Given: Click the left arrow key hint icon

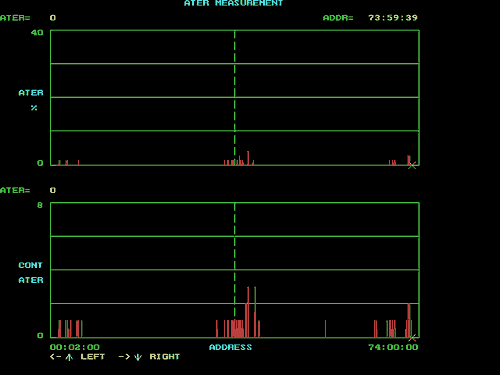Looking at the screenshot, I should click(x=55, y=357).
